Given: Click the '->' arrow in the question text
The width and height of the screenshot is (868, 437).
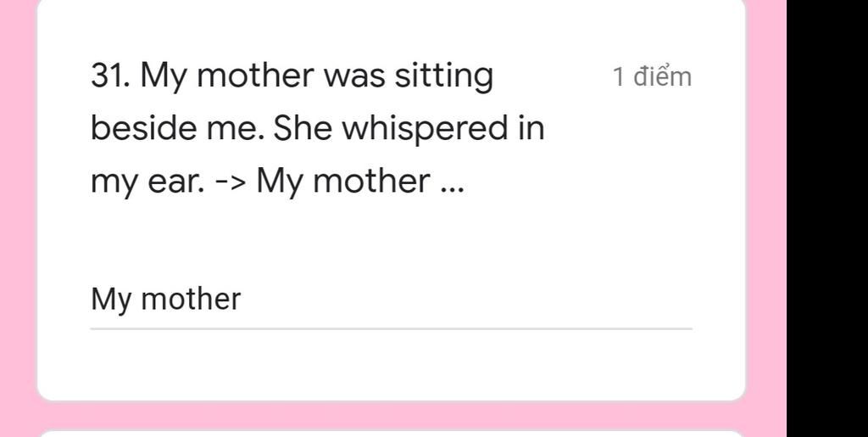Looking at the screenshot, I should point(229,182).
